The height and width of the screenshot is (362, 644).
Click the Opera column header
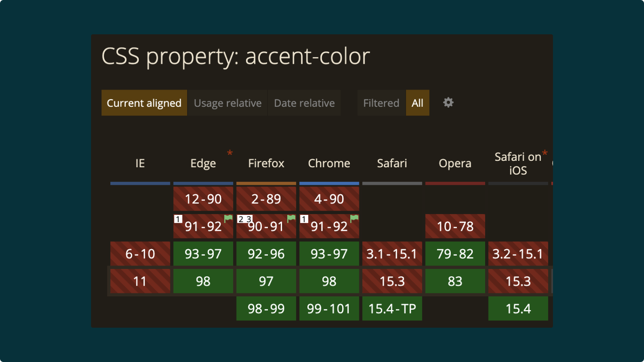click(x=455, y=163)
